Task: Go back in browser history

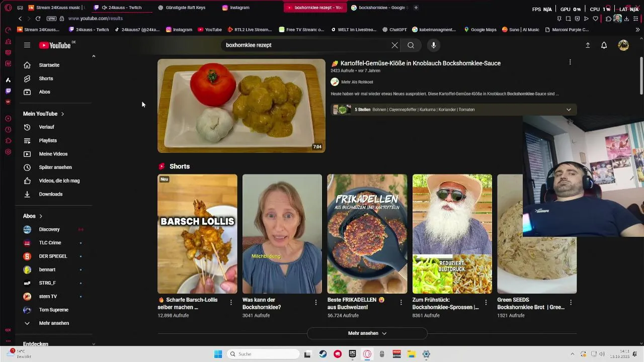Action: tap(20, 19)
